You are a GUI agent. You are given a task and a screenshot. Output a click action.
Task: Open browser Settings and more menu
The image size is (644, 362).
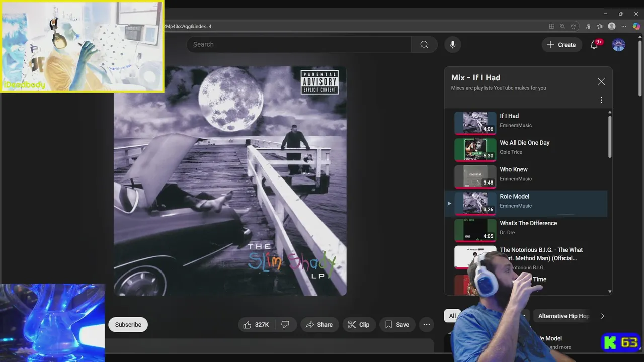coord(624,26)
